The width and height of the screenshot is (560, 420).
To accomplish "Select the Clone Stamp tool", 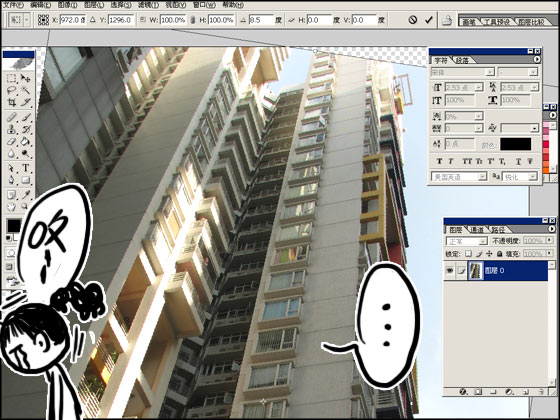I will (12, 129).
